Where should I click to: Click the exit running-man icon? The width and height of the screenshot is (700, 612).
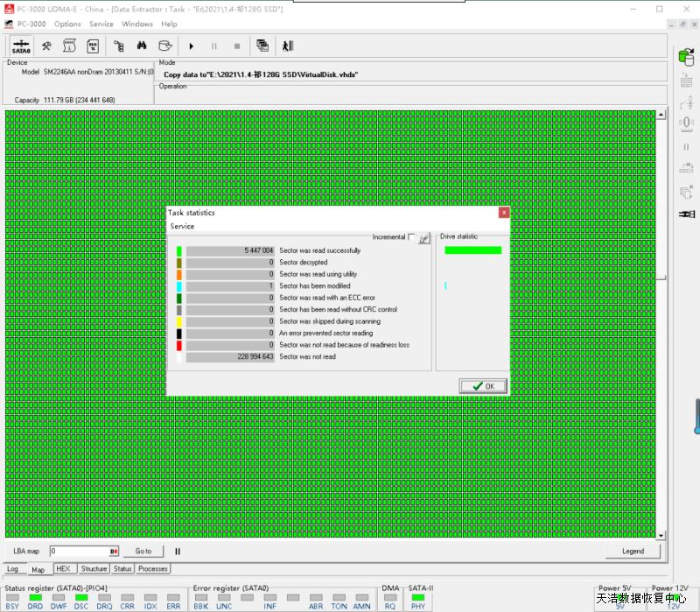(287, 46)
